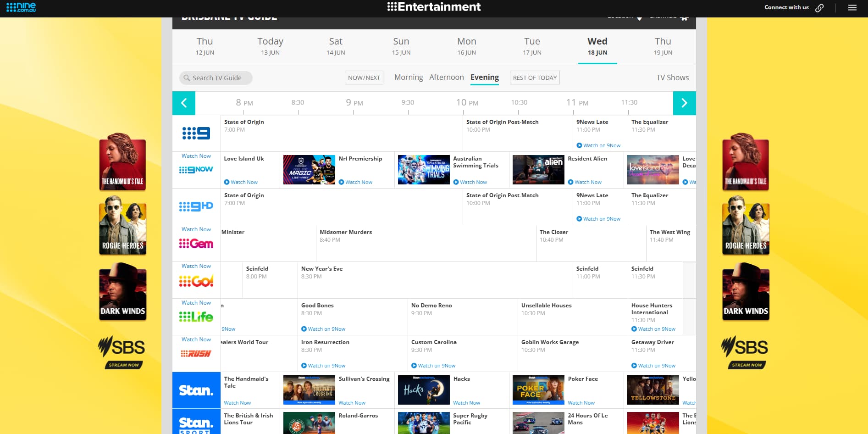Open Australian Swimming Trials thumbnail
Image resolution: width=868 pixels, height=434 pixels.
424,170
